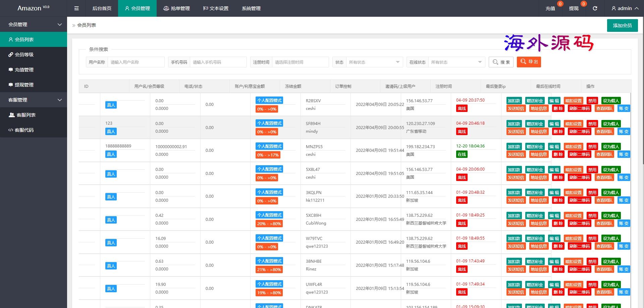Open 文本设置 in top navigation
The height and width of the screenshot is (308, 644).
point(216,8)
